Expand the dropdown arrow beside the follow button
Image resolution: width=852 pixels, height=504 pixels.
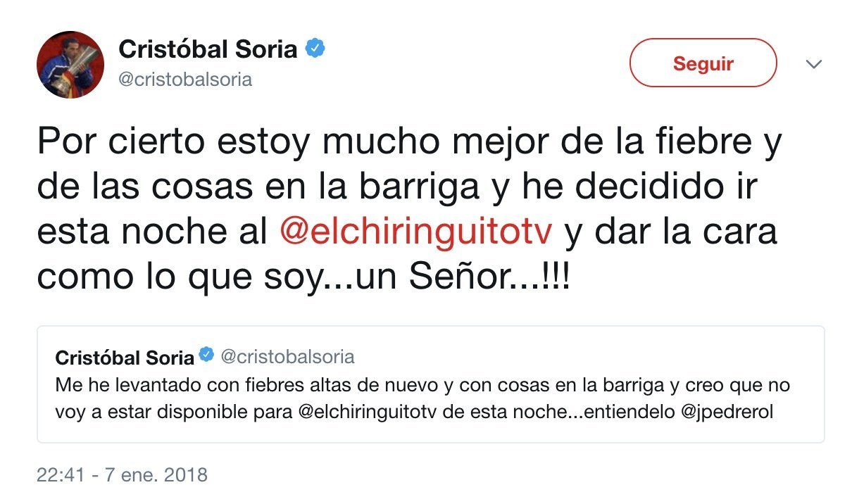(815, 62)
